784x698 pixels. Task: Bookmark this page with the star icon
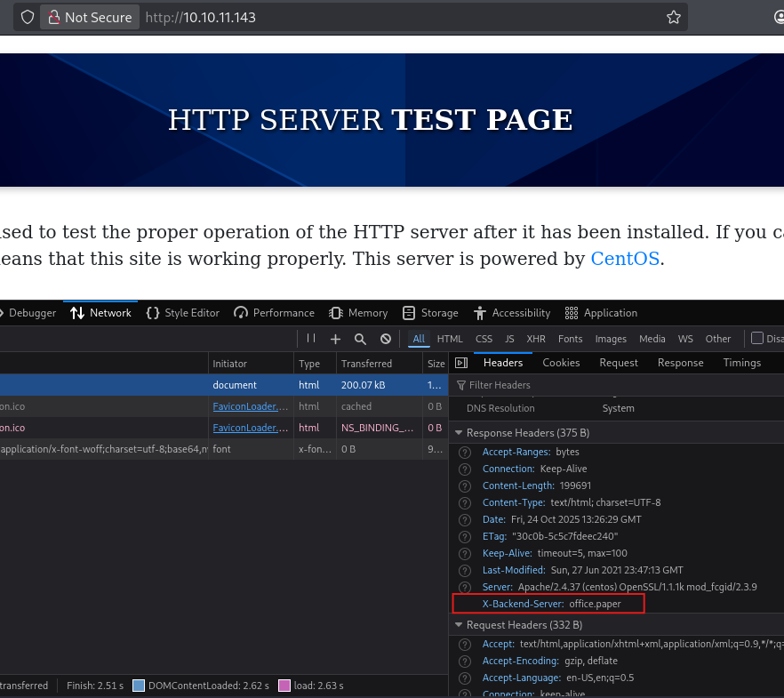pos(674,17)
